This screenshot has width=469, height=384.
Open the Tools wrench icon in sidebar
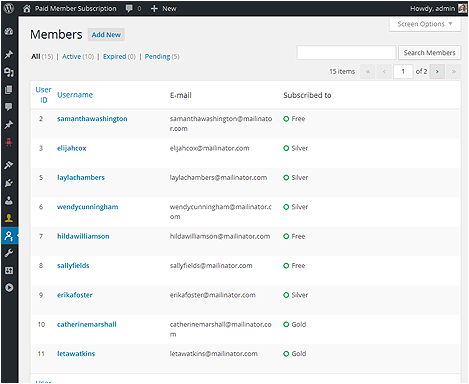click(x=9, y=253)
